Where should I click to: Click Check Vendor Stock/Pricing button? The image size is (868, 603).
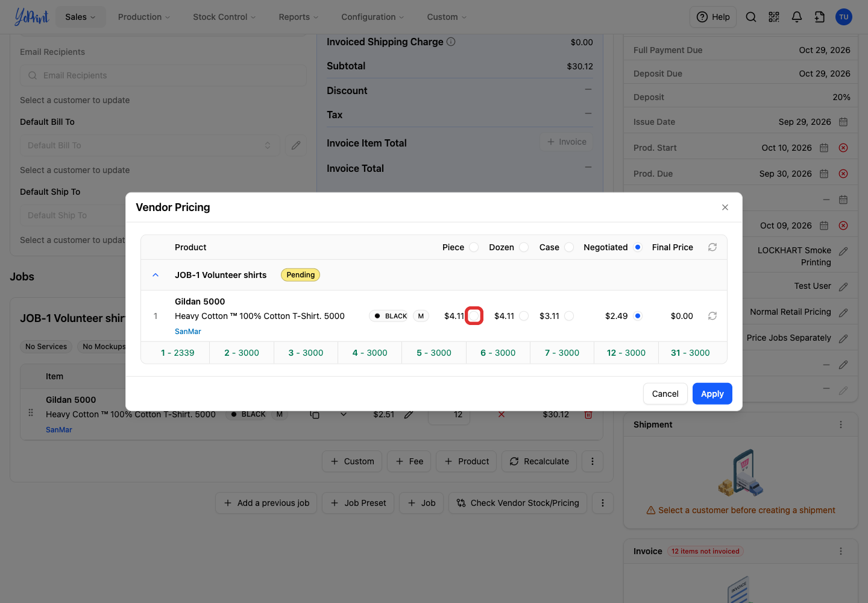518,503
